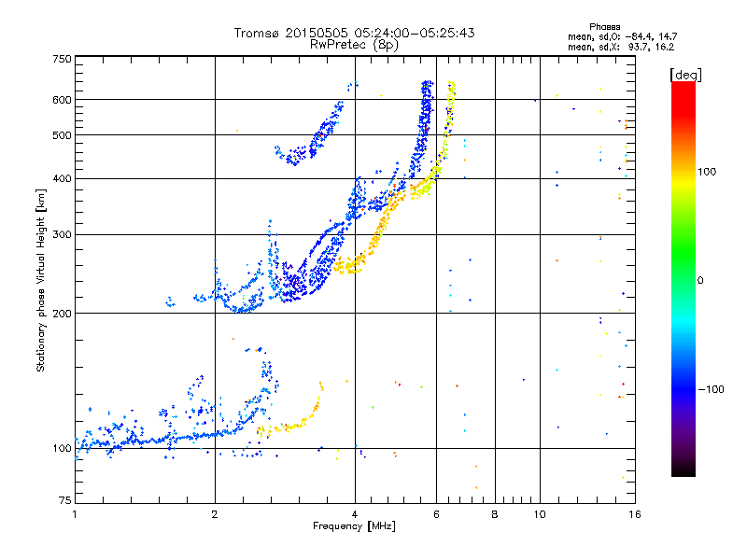Click the '[deg]' colorbar unit label
Image resolution: width=747 pixels, height=560 pixels.
(685, 75)
